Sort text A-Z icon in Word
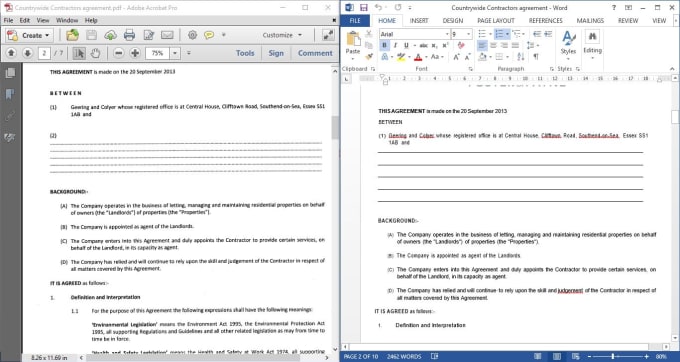The width and height of the screenshot is (680, 362). [x=521, y=57]
